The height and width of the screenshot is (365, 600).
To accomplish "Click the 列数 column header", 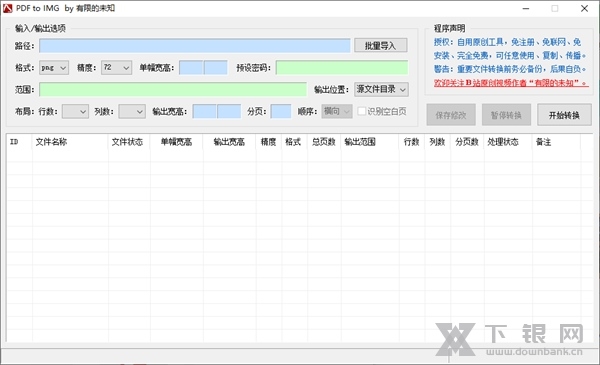I will click(437, 142).
